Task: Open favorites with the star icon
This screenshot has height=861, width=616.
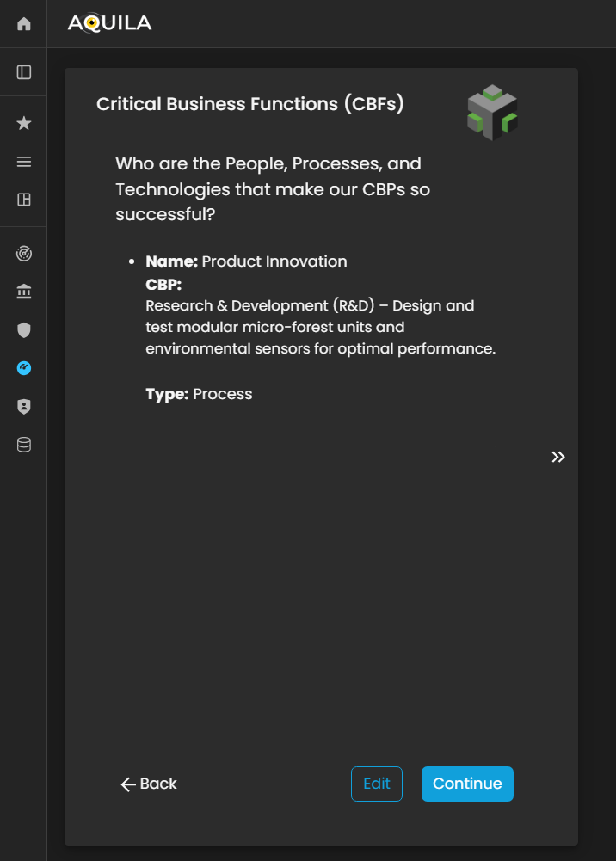Action: pos(24,124)
